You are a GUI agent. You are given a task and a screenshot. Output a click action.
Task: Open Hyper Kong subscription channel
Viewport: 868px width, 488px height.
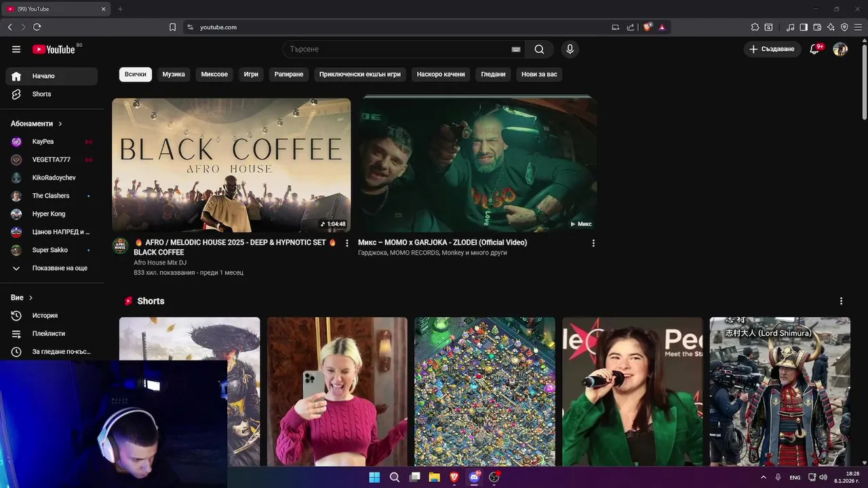tap(52, 214)
